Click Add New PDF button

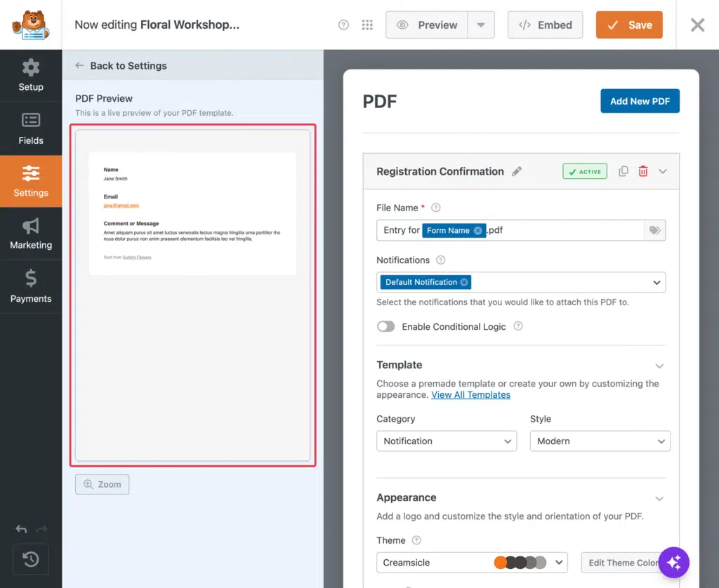coord(640,101)
